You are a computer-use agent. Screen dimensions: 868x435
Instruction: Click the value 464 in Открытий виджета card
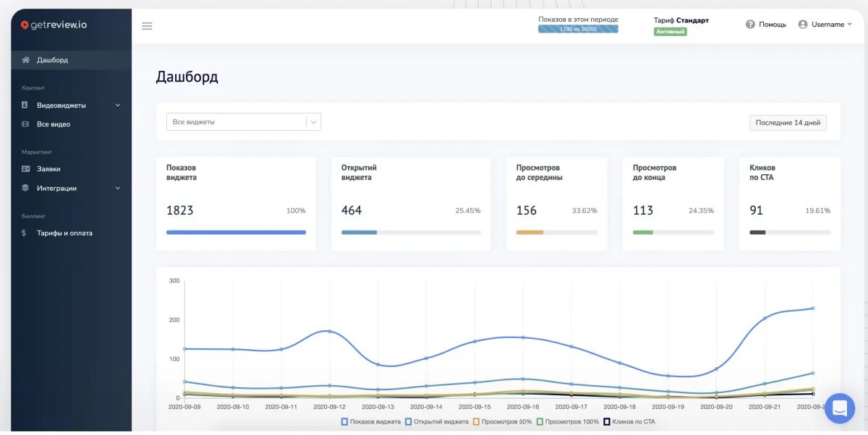(352, 211)
